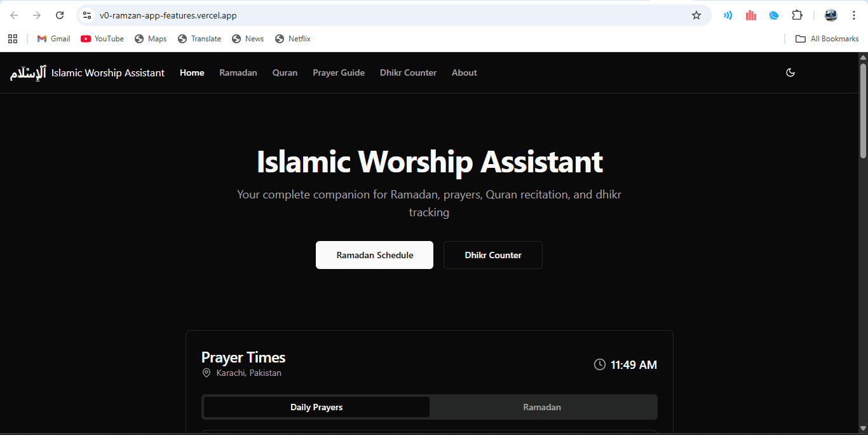This screenshot has width=868, height=435.
Task: Click the Prayer Times heading
Action: point(243,357)
